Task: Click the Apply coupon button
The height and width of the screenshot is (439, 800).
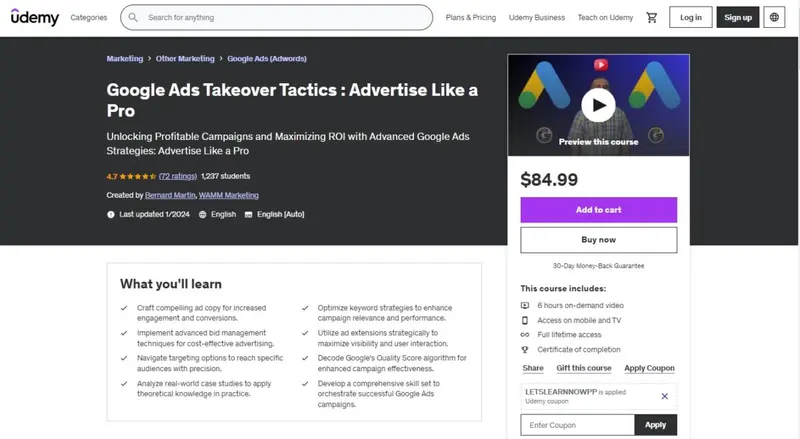Action: [656, 425]
